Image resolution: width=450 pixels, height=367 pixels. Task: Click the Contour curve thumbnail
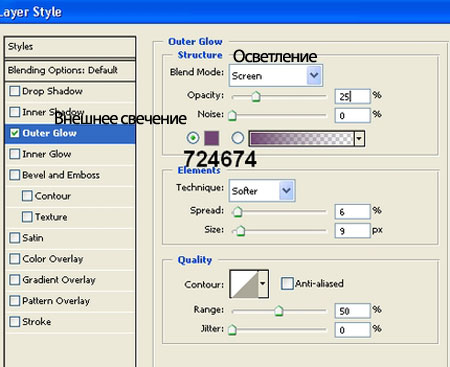click(x=244, y=284)
